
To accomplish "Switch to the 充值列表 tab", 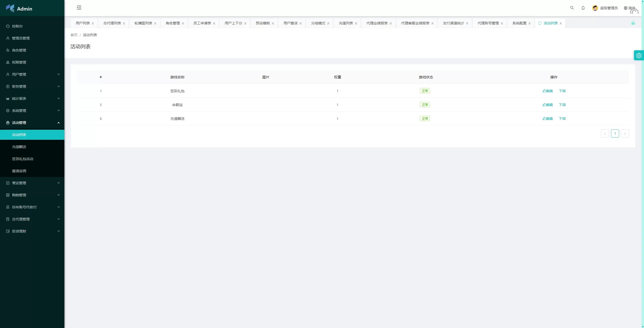I will click(346, 23).
